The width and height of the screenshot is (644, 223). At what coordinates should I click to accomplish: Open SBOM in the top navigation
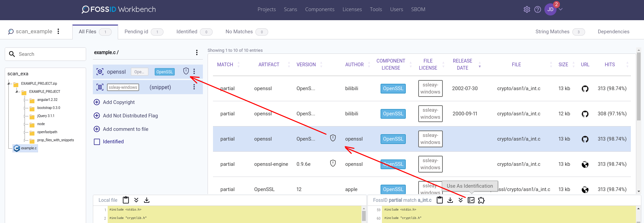coord(418,9)
